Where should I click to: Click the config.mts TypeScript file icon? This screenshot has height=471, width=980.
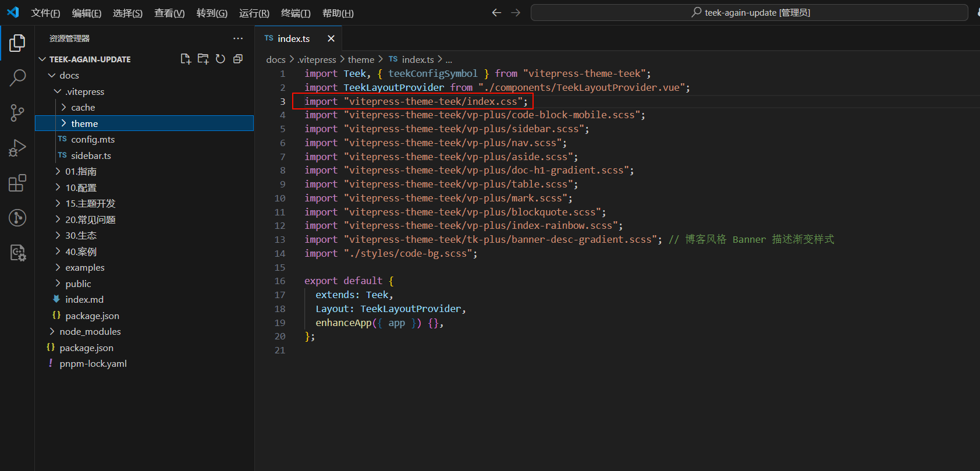click(x=62, y=139)
